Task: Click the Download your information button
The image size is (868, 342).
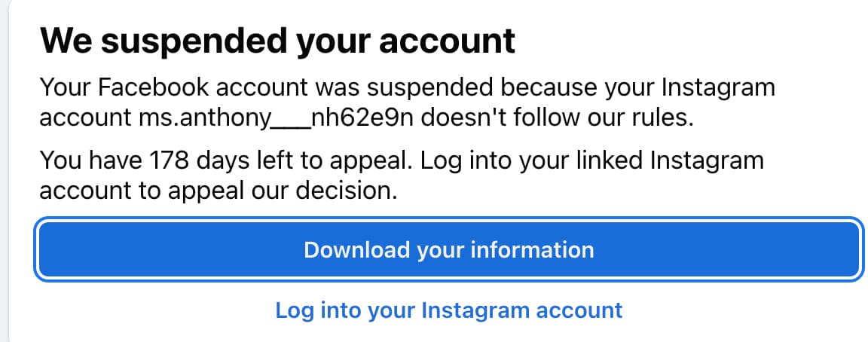Action: (x=448, y=249)
